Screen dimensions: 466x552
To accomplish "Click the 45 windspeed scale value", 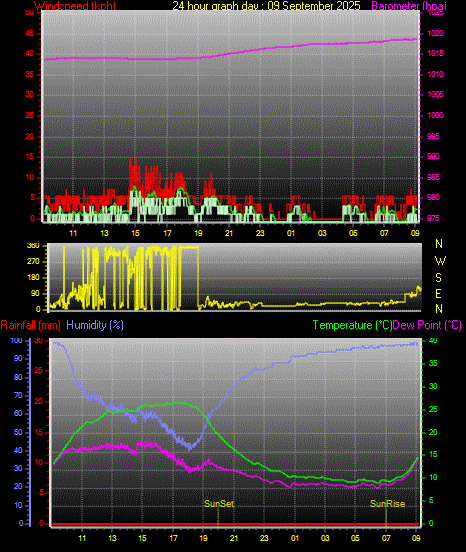I will coord(30,33).
